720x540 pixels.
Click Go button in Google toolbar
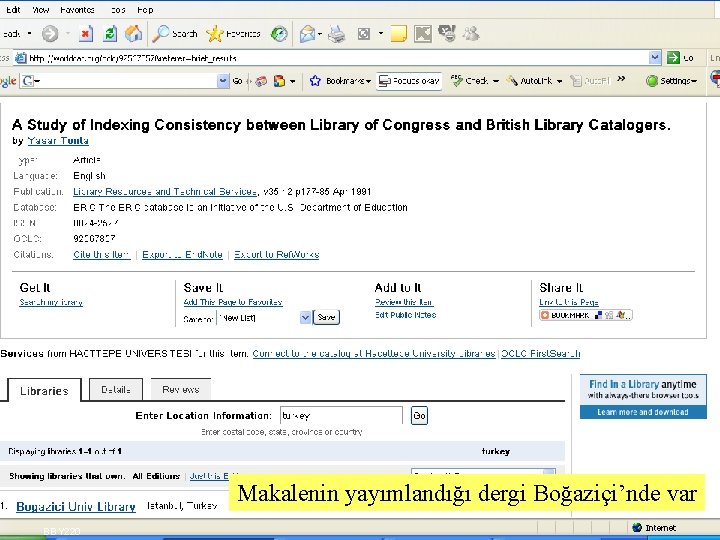point(237,81)
